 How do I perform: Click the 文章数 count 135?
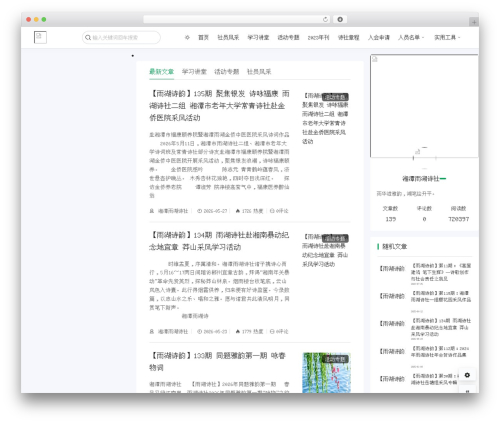pos(391,219)
